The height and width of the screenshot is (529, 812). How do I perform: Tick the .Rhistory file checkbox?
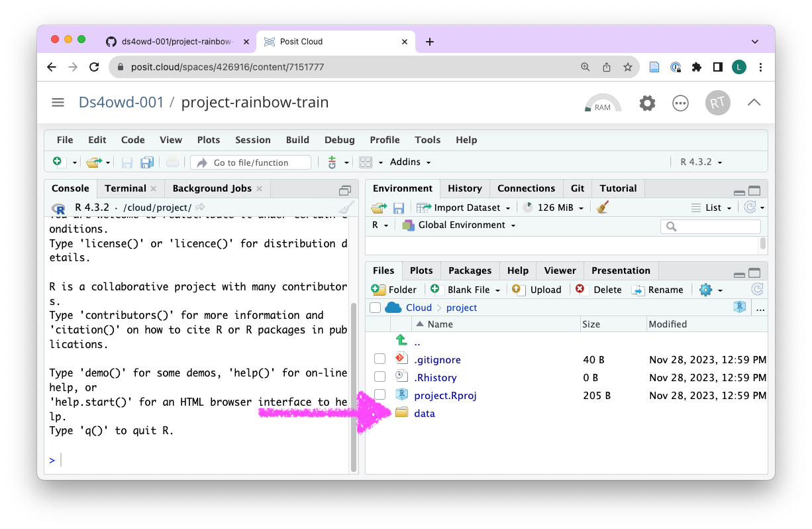[380, 377]
